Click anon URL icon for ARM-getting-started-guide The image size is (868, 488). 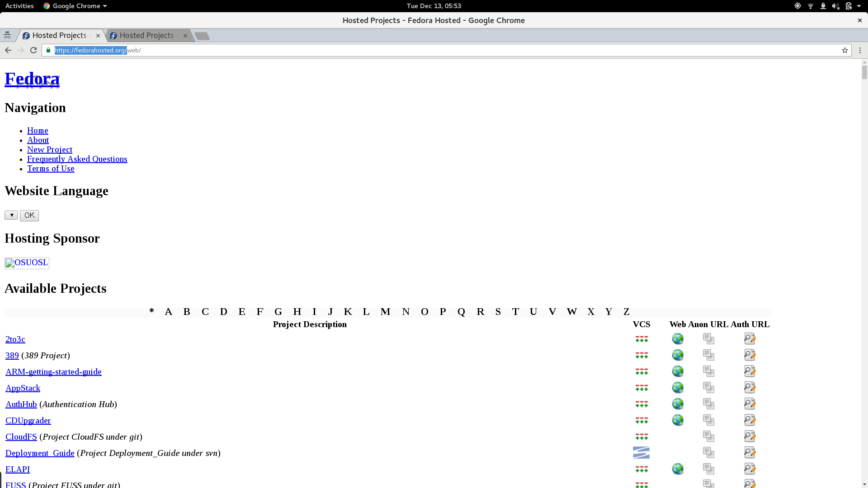pos(708,371)
